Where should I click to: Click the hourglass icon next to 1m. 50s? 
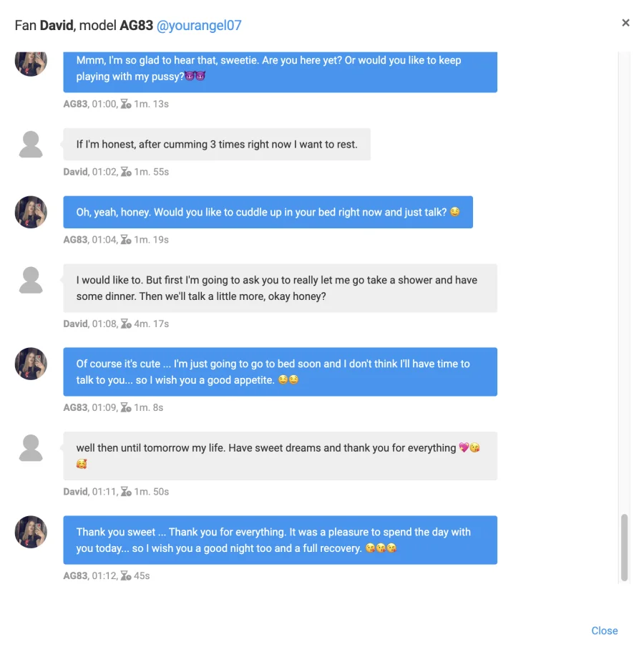(126, 492)
